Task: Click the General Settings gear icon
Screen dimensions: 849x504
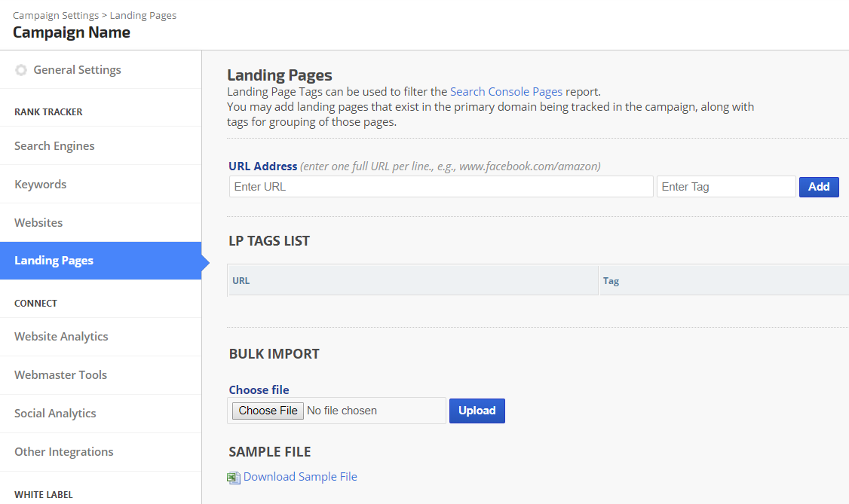Action: [21, 70]
